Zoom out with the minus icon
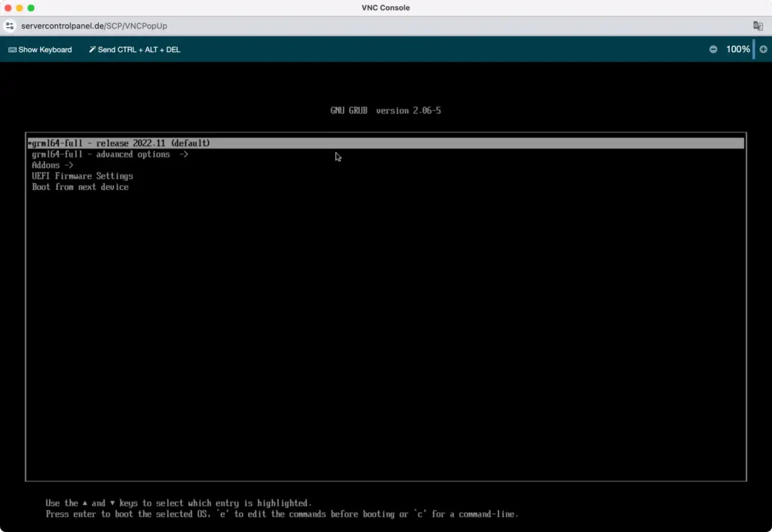Screen dimensions: 772x532 tap(713, 49)
